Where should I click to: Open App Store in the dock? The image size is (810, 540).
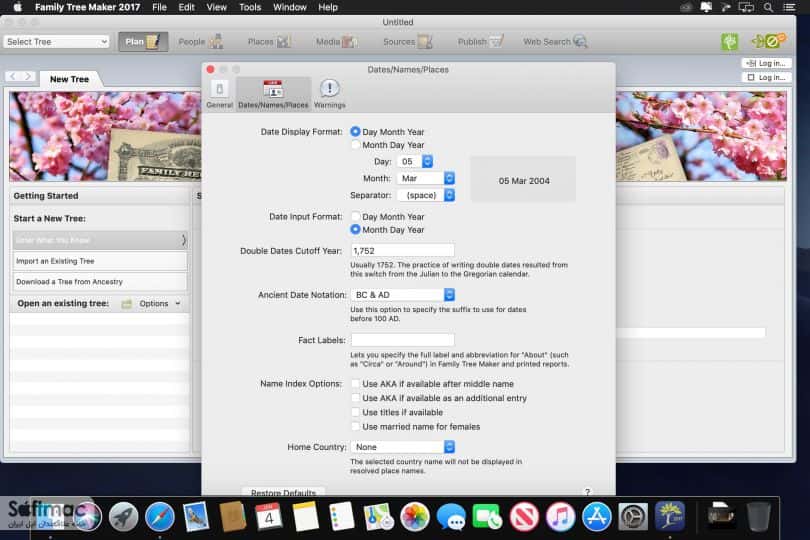click(597, 517)
